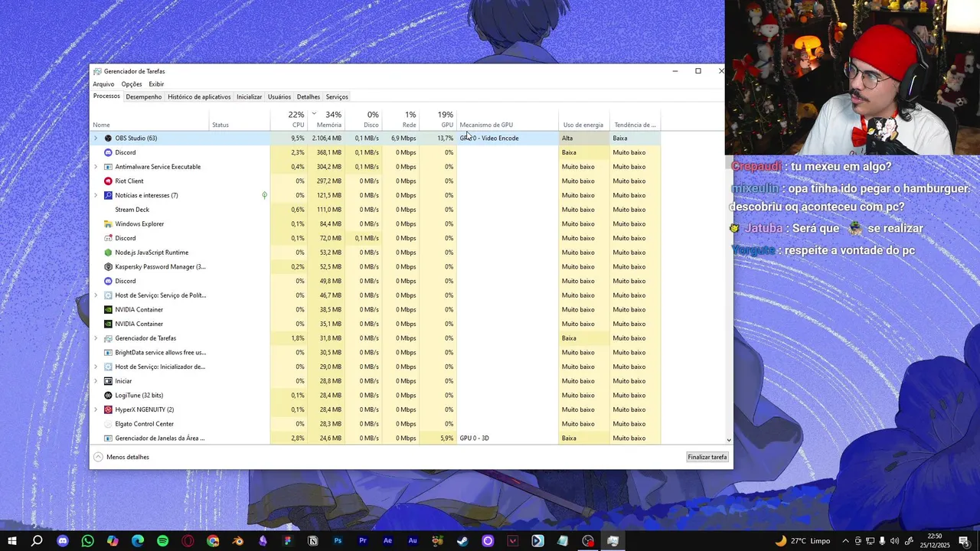Open Steam from the taskbar
The width and height of the screenshot is (980, 551).
462,541
